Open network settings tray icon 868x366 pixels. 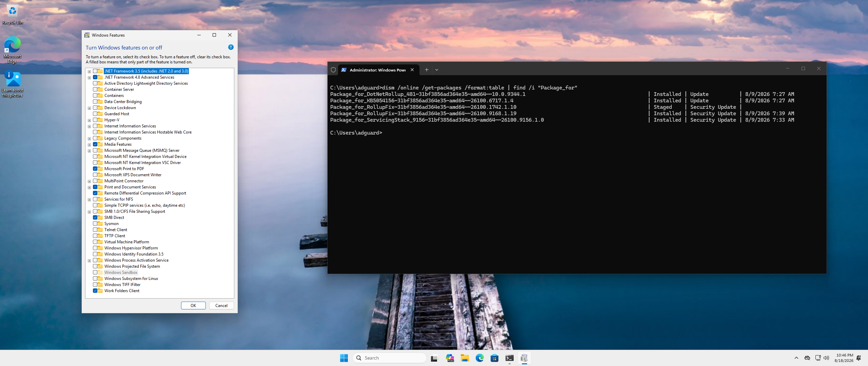[818, 358]
